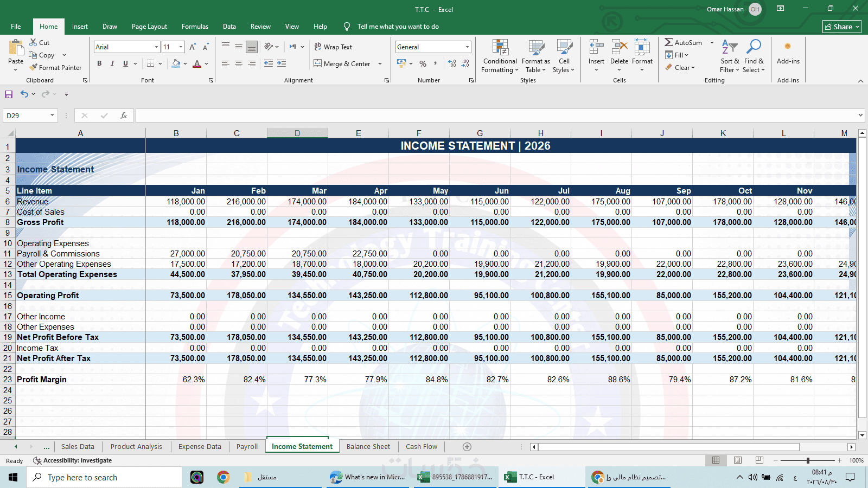Open the Formulas ribbon tab
The width and height of the screenshot is (868, 488).
[195, 27]
